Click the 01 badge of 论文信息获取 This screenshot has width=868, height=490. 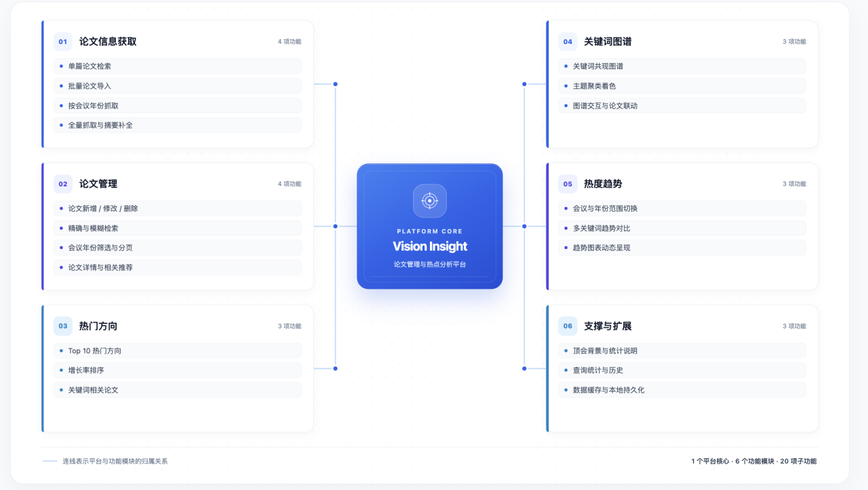click(63, 41)
